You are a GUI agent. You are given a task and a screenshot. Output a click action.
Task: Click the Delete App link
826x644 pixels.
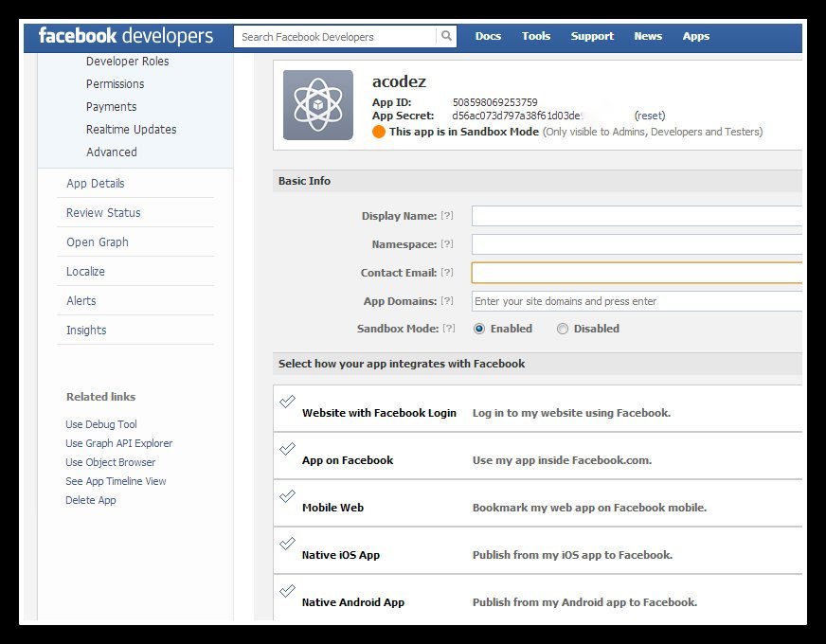[91, 500]
